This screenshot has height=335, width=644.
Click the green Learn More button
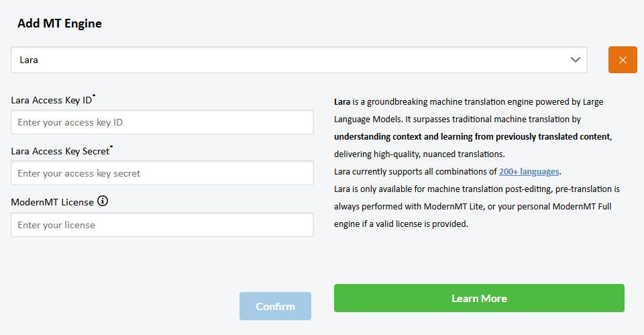(x=479, y=298)
